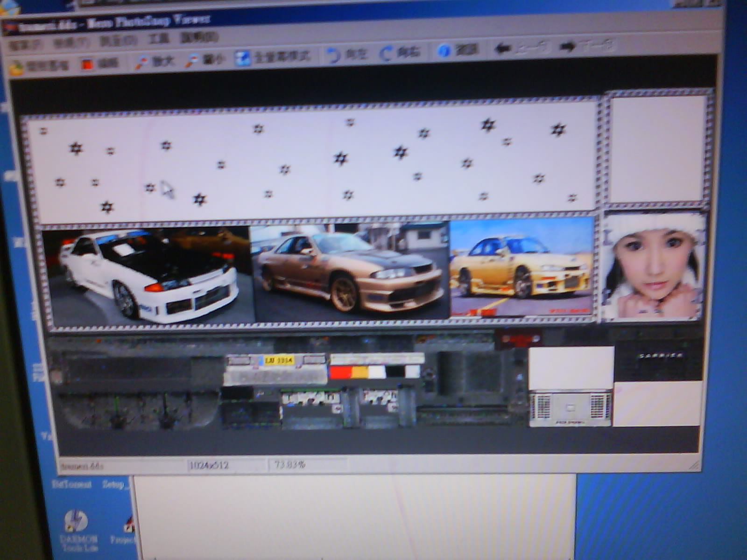
Task: Click the Zoom Out magnifier icon
Action: click(x=192, y=61)
